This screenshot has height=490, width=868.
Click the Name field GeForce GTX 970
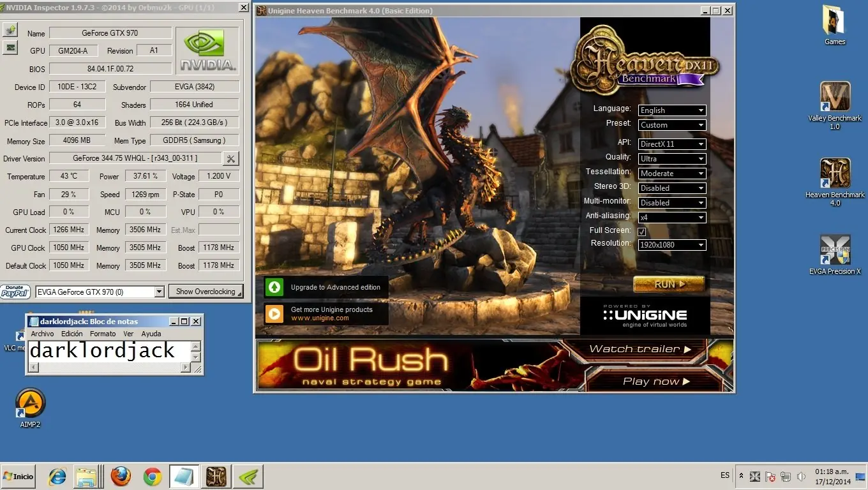(x=110, y=33)
